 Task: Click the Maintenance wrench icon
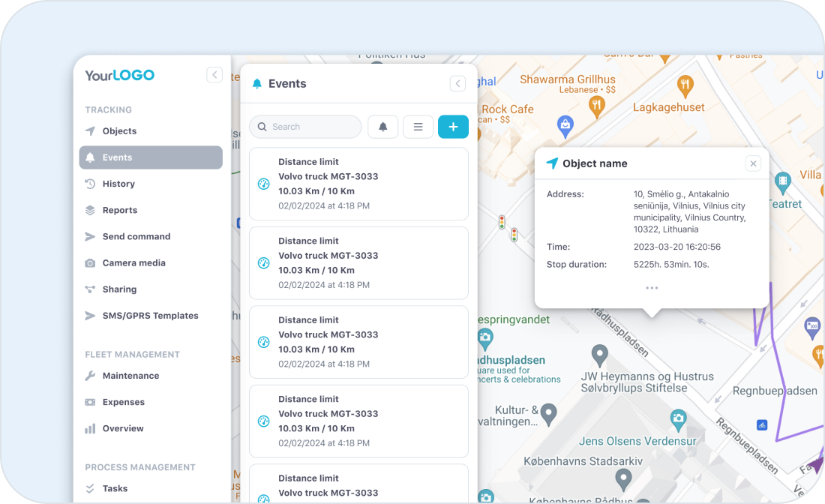pos(90,376)
